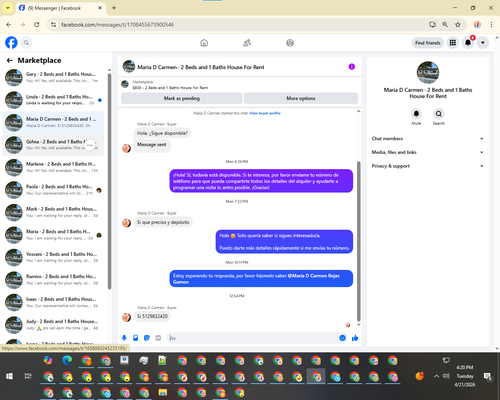Send a thumbs-up like
The height and width of the screenshot is (400, 500).
[355, 338]
